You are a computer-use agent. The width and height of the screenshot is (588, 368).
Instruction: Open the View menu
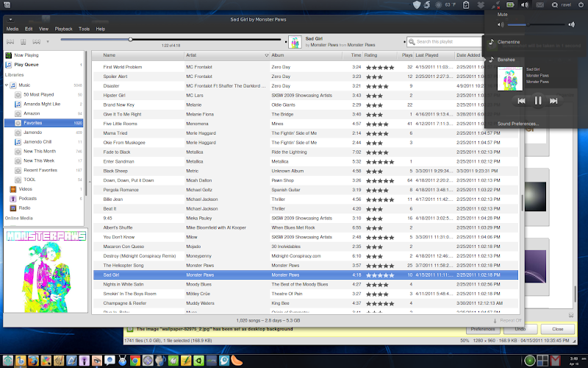(43, 29)
